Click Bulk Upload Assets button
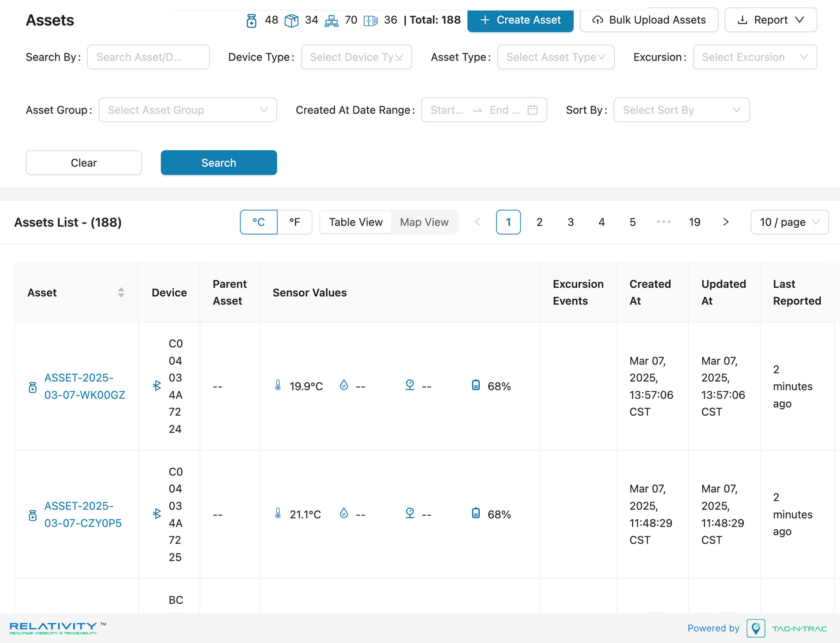 tap(649, 20)
